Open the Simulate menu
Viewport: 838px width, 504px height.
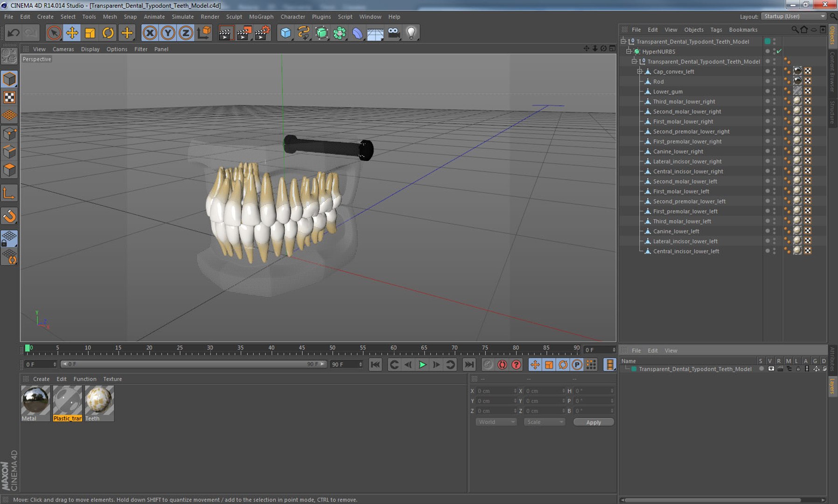point(182,16)
